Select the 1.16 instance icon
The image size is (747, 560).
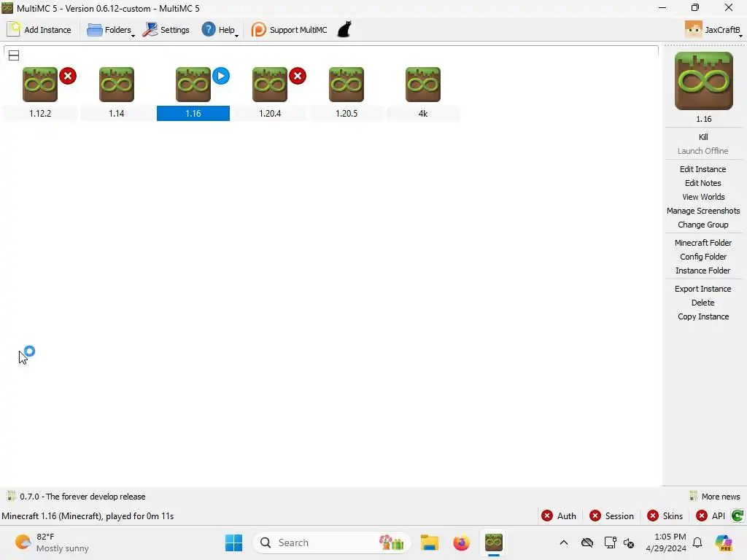pyautogui.click(x=193, y=85)
